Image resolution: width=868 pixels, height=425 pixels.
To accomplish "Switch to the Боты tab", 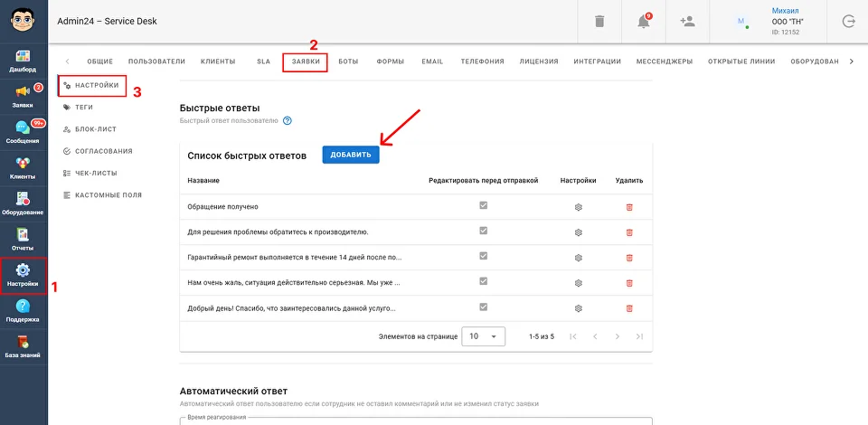I will pos(348,61).
